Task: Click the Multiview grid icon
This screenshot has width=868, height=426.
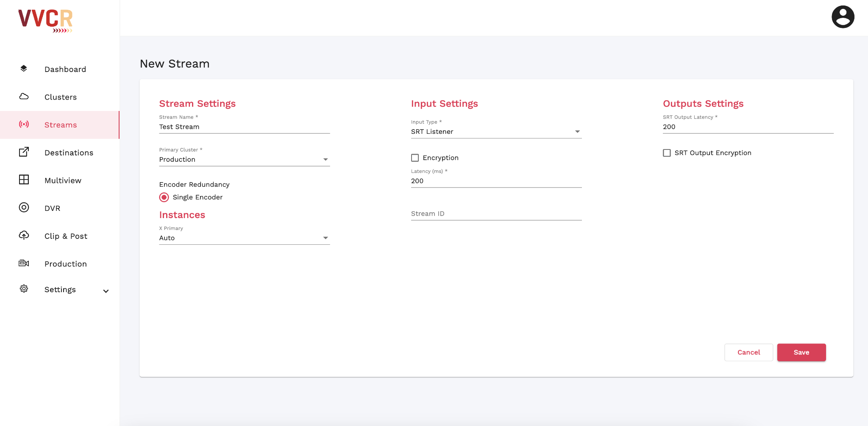Action: tap(24, 180)
